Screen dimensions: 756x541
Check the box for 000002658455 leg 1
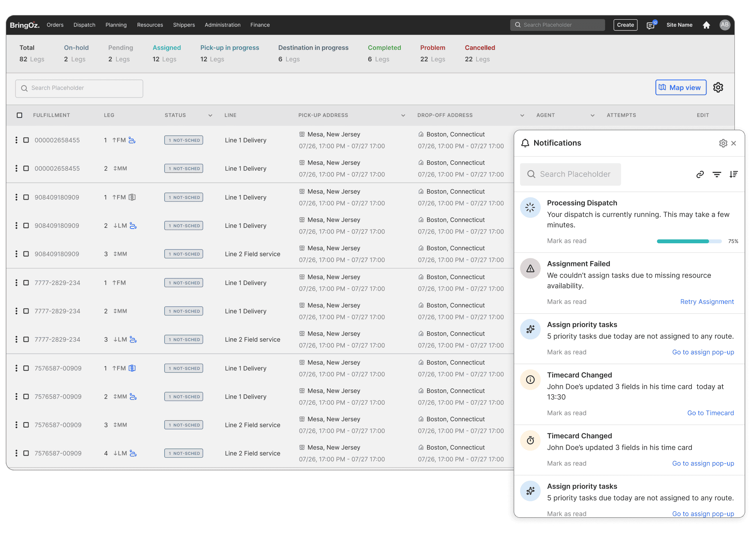point(26,140)
